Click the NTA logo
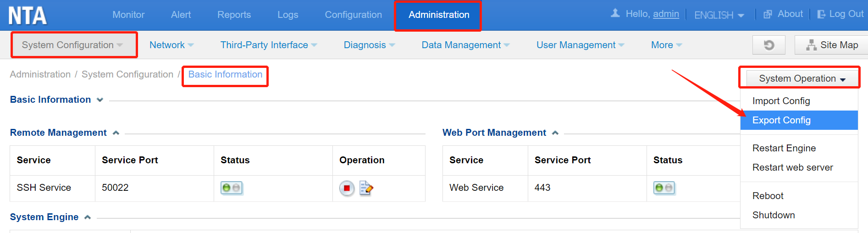Screen dimensions: 868x233 (28, 16)
